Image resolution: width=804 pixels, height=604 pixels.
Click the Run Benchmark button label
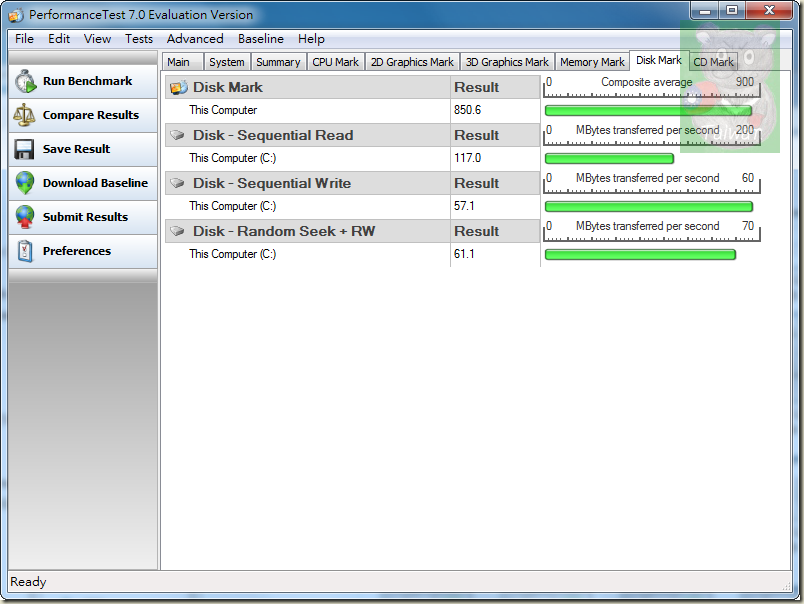pos(88,81)
